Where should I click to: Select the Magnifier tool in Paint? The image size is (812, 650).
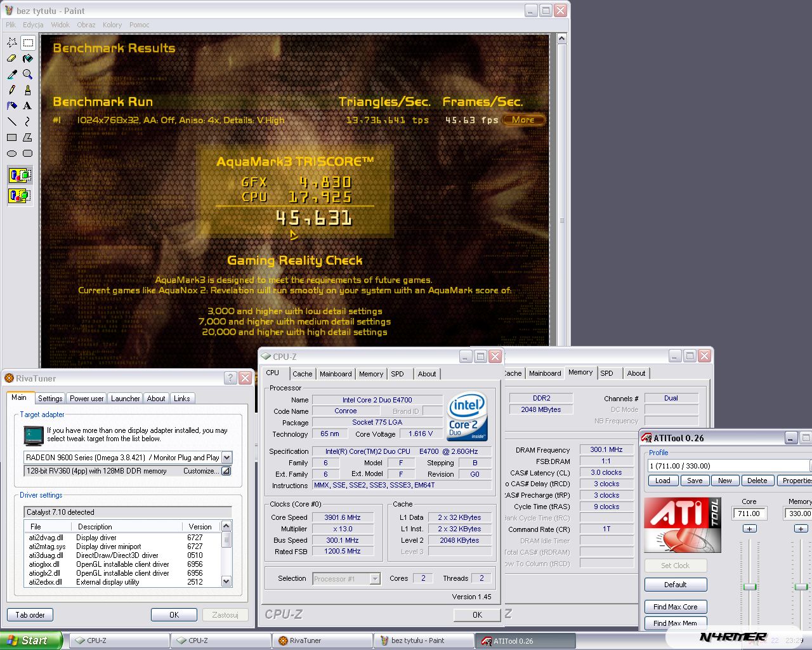coord(28,74)
